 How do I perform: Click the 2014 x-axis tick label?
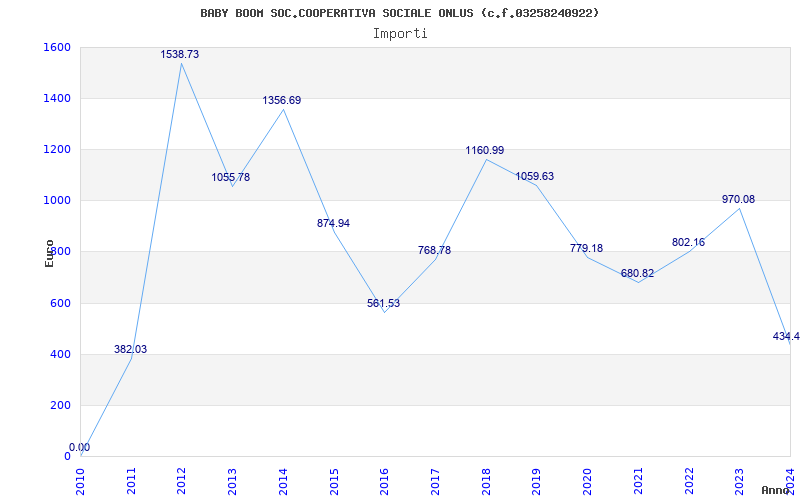[x=283, y=481]
